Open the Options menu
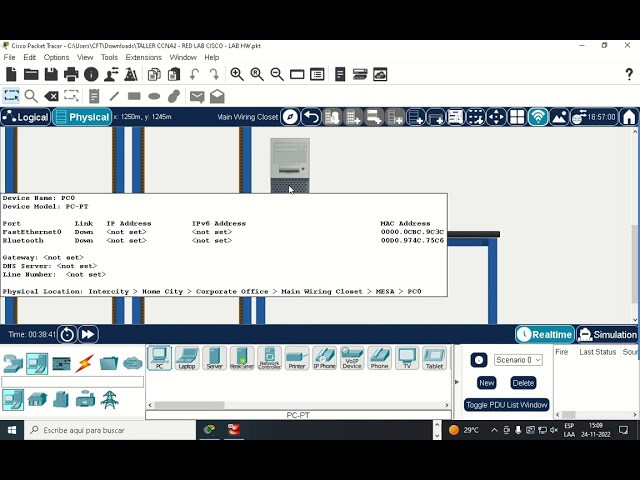The image size is (640, 480). (x=56, y=57)
